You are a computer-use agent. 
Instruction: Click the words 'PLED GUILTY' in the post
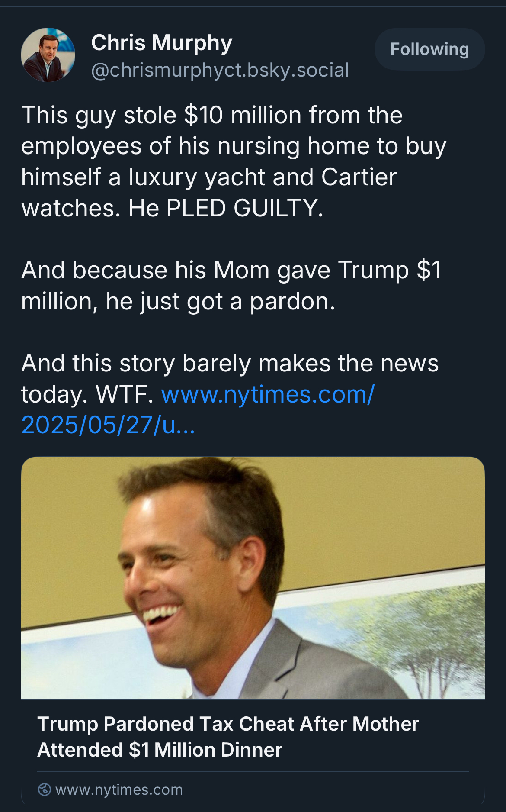click(x=244, y=208)
